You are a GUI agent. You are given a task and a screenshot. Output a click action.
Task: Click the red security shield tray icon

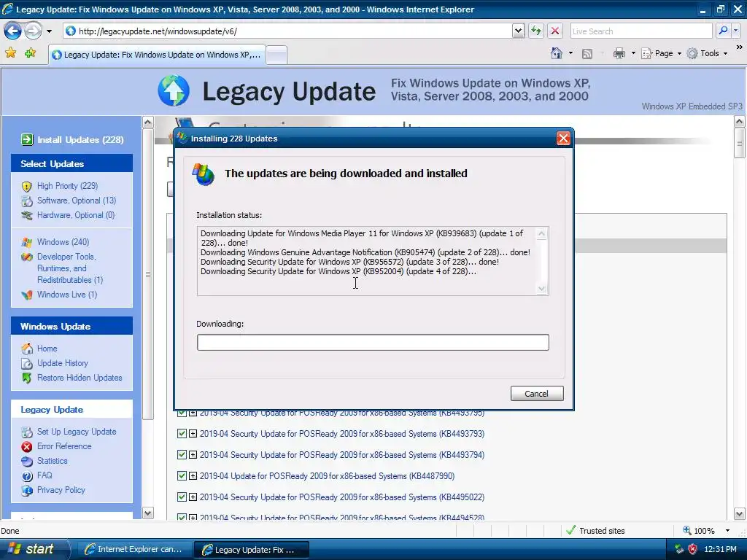tap(693, 549)
